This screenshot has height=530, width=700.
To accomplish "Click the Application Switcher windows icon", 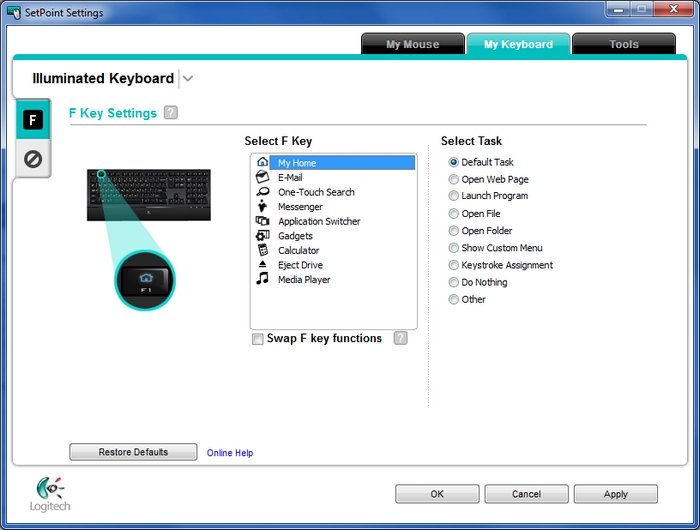I will (262, 221).
